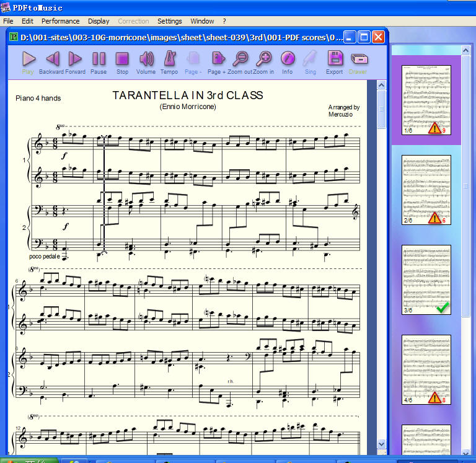Click the document window's green P icon
Image resolution: width=476 pixels, height=463 pixels.
pyautogui.click(x=14, y=37)
